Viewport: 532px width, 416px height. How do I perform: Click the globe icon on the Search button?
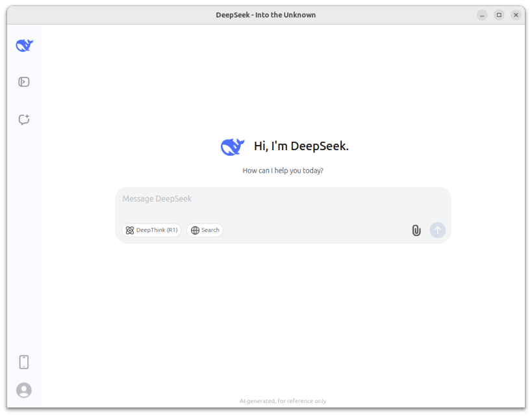click(x=195, y=230)
